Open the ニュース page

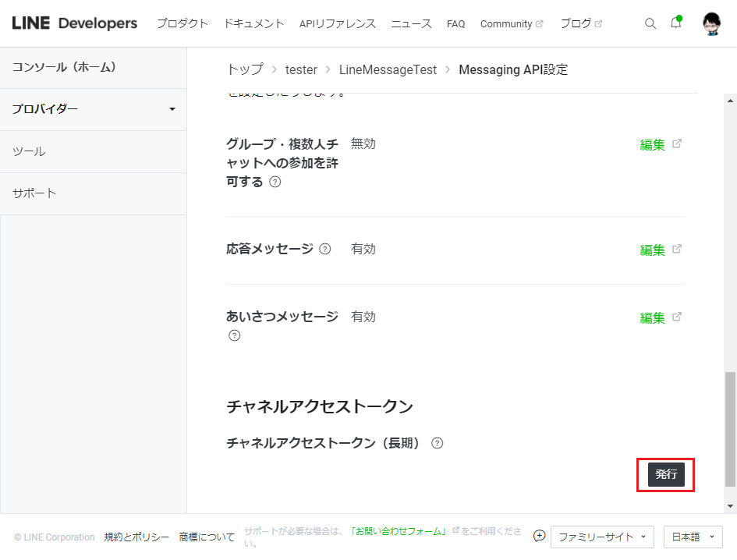click(x=411, y=23)
